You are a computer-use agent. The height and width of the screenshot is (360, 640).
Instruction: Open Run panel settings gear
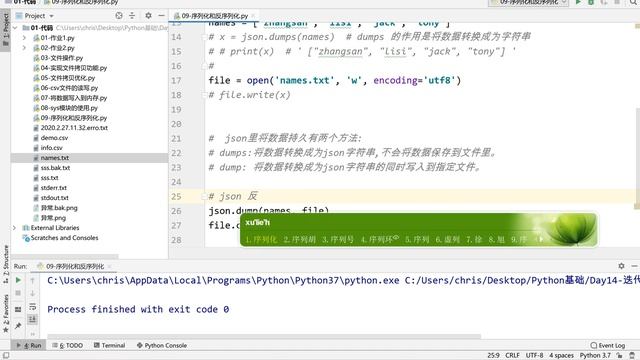pos(621,266)
